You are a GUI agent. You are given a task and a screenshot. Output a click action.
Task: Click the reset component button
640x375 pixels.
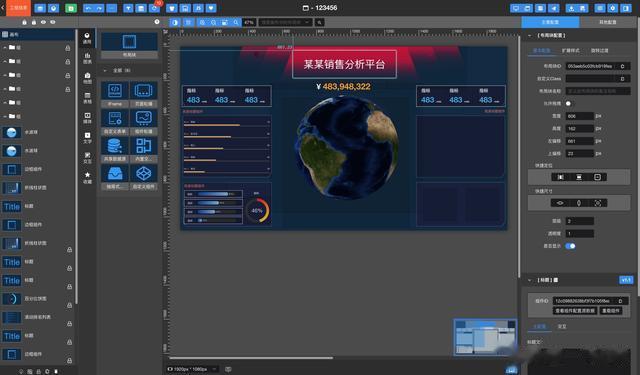coord(611,311)
